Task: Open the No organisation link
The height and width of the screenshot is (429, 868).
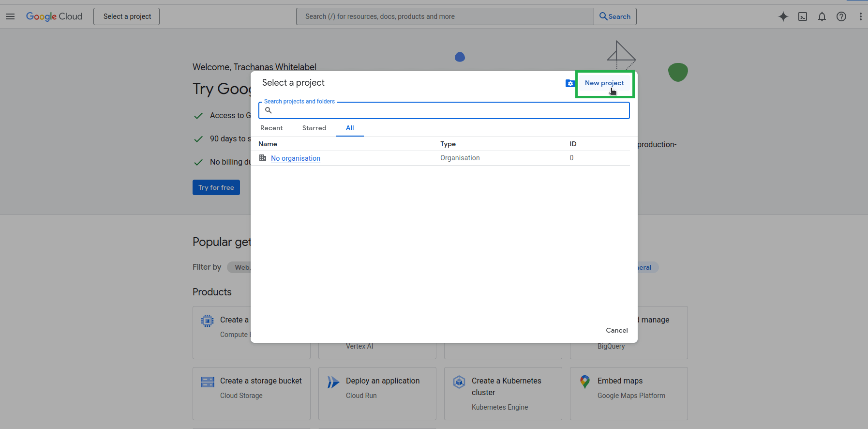Action: coord(296,158)
